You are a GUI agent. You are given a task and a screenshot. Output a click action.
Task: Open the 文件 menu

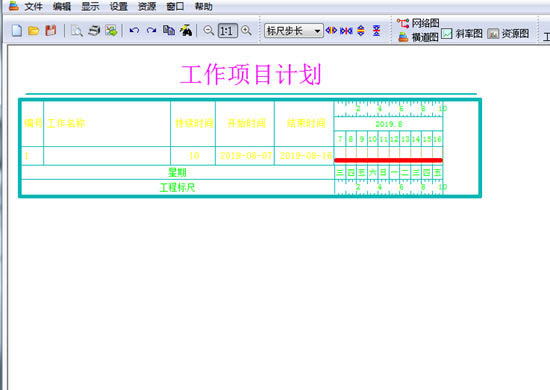coord(34,6)
